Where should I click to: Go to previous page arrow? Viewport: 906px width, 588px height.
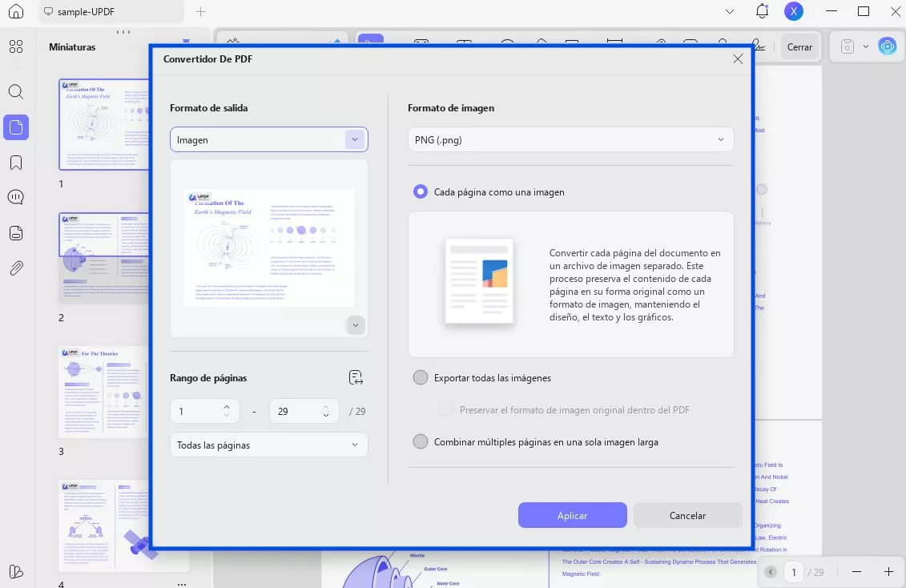pyautogui.click(x=770, y=572)
